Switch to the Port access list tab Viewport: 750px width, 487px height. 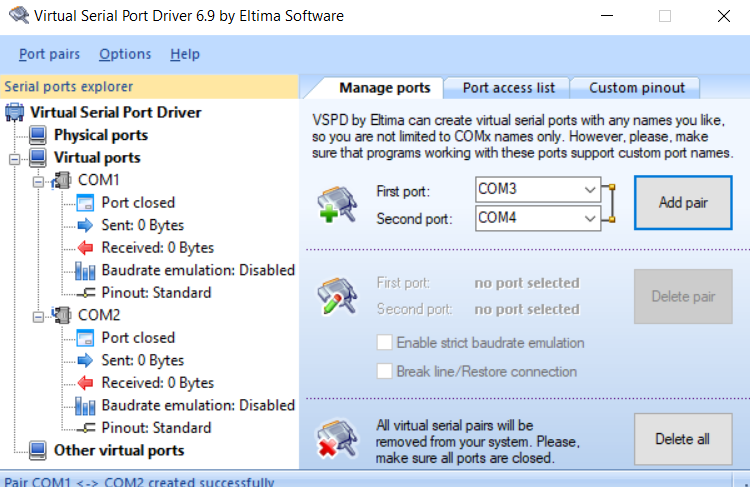point(508,88)
